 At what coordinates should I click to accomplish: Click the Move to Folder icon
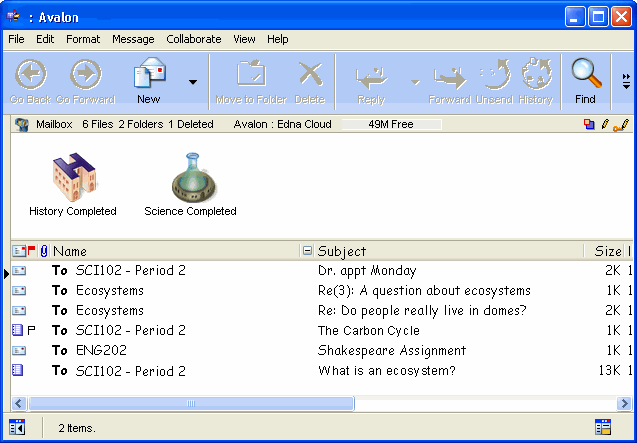click(250, 75)
